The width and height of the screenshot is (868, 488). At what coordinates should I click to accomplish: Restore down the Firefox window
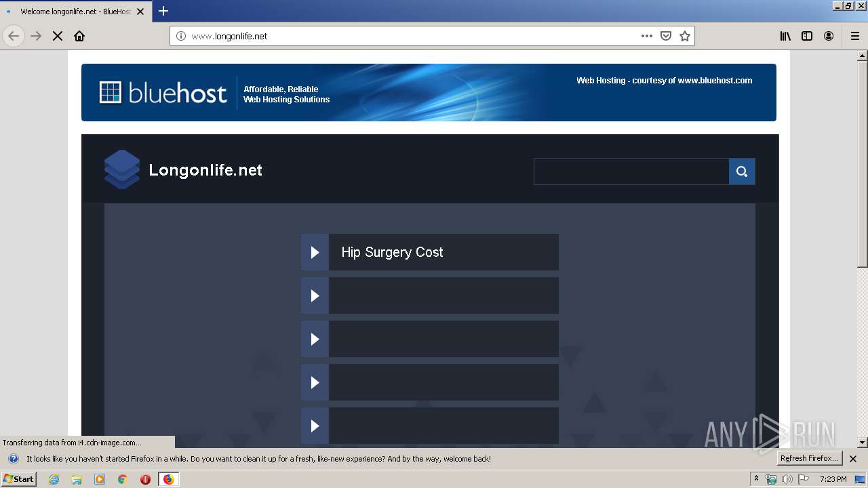[x=849, y=5]
